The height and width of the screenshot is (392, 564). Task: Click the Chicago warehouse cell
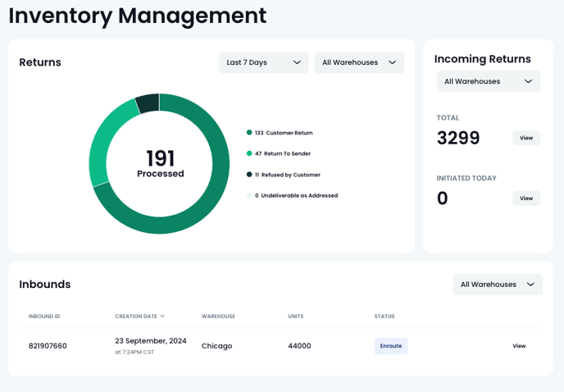tap(216, 346)
